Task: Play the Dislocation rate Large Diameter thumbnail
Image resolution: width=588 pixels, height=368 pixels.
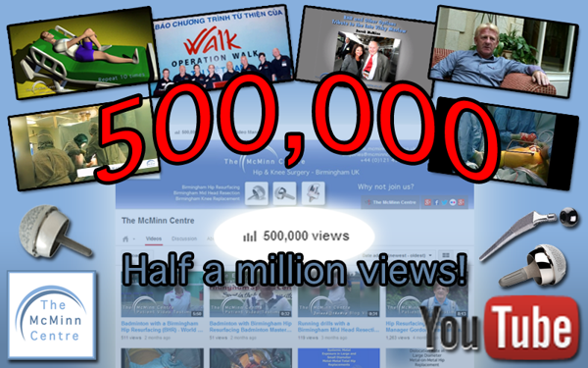Action: coord(426,358)
